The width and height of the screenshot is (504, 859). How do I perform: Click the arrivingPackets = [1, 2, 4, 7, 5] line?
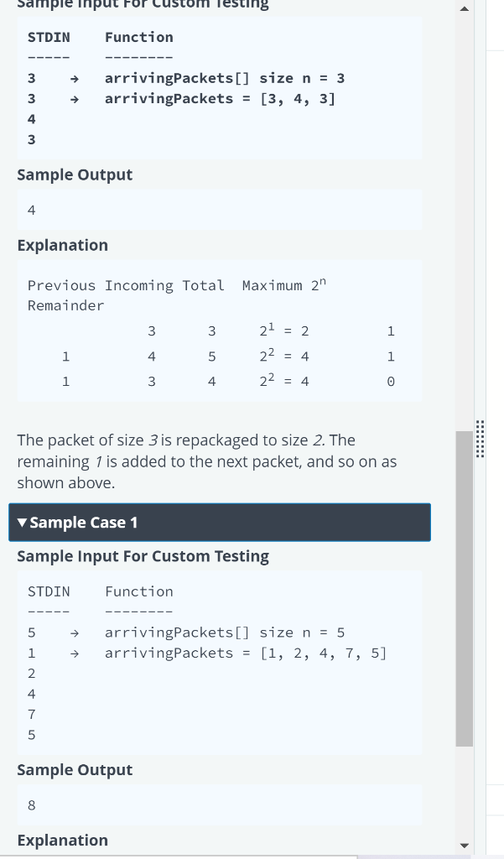pyautogui.click(x=246, y=653)
